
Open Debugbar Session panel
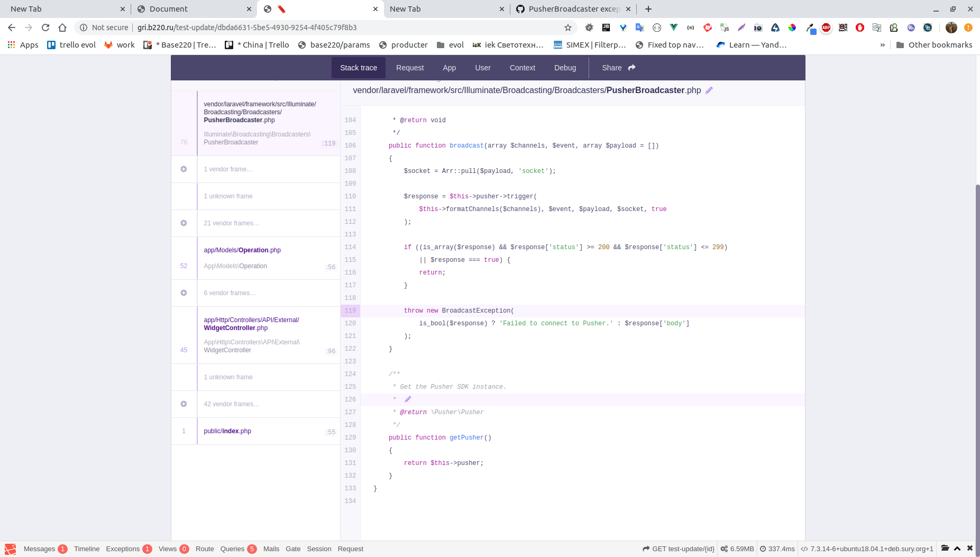point(319,549)
